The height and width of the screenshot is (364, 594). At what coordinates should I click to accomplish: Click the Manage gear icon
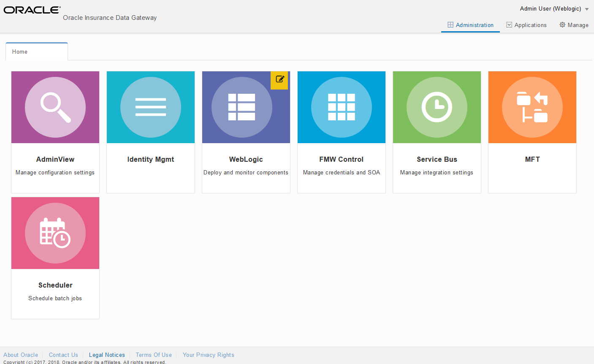pyautogui.click(x=561, y=24)
